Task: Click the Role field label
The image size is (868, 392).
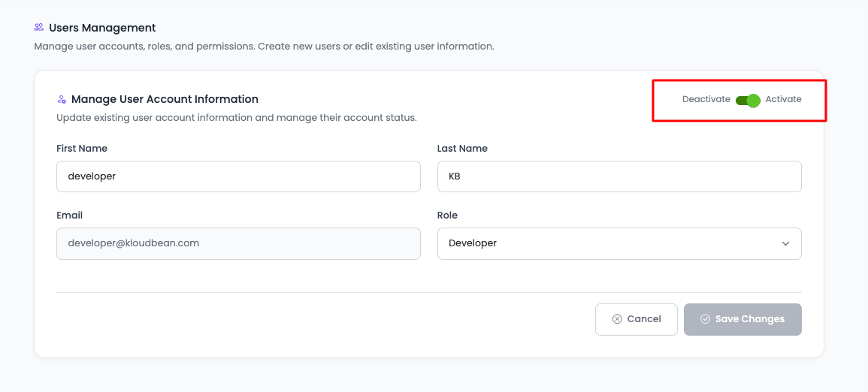Action: tap(447, 216)
